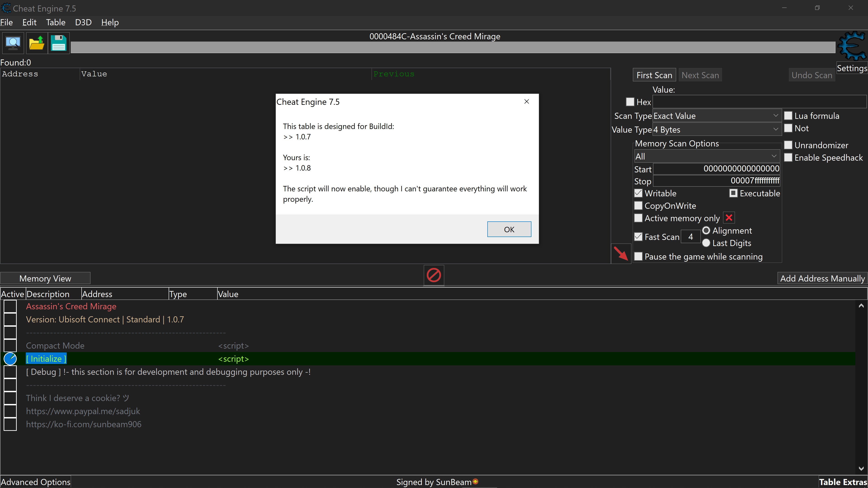Toggle the Writable checkbox

pos(638,193)
